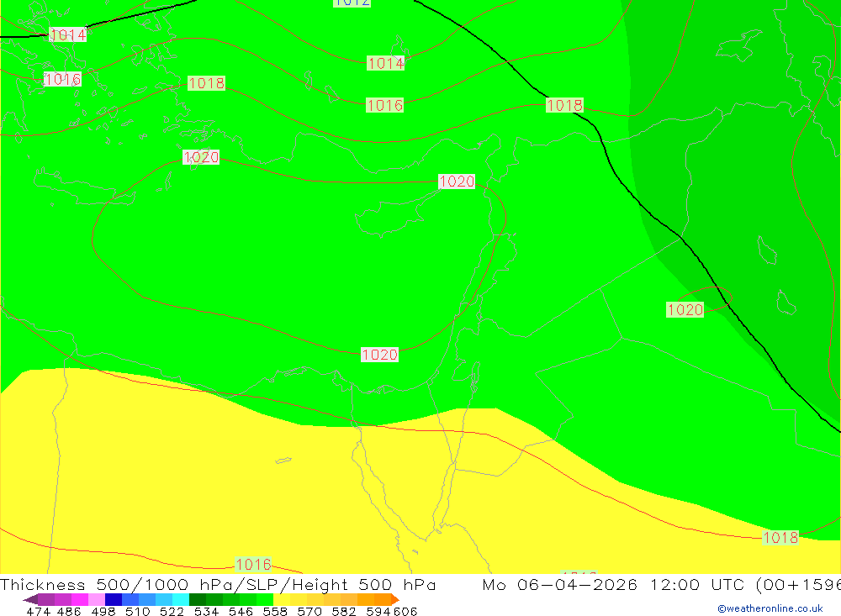The width and height of the screenshot is (841, 616).
Task: Open the weatheronline.co.uk copyright link
Action: [770, 608]
